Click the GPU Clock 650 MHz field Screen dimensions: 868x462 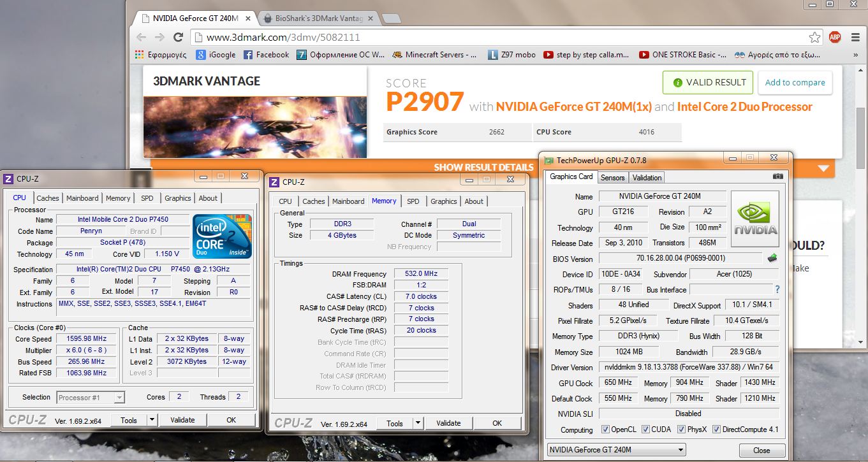pyautogui.click(x=618, y=383)
